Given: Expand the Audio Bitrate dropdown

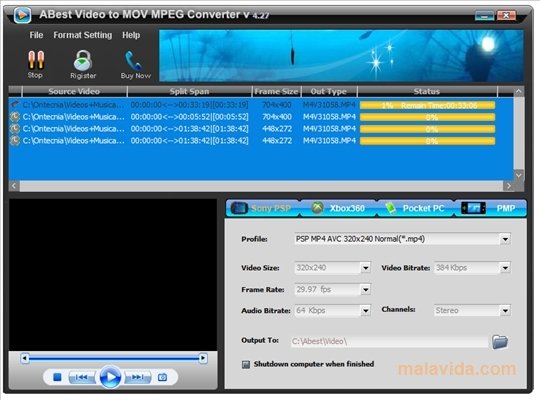Looking at the screenshot, I should pos(365,310).
